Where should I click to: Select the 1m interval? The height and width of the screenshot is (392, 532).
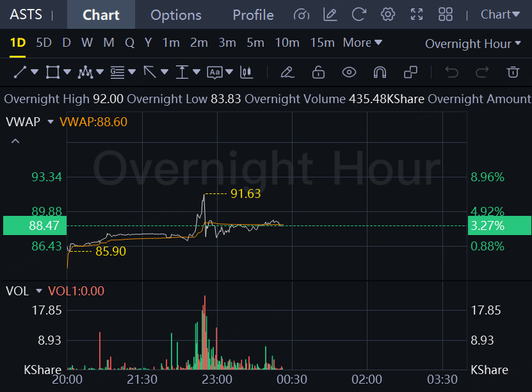[171, 43]
